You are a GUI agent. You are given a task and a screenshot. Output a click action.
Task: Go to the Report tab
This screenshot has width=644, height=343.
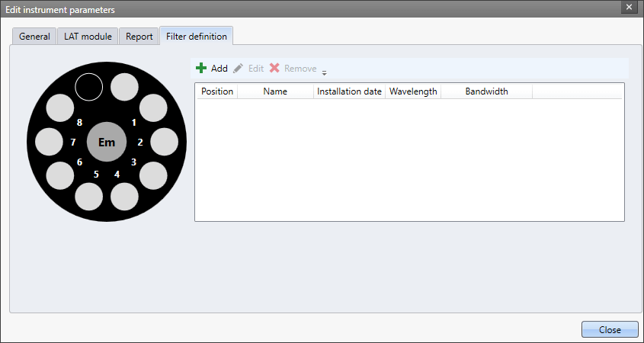tap(139, 37)
